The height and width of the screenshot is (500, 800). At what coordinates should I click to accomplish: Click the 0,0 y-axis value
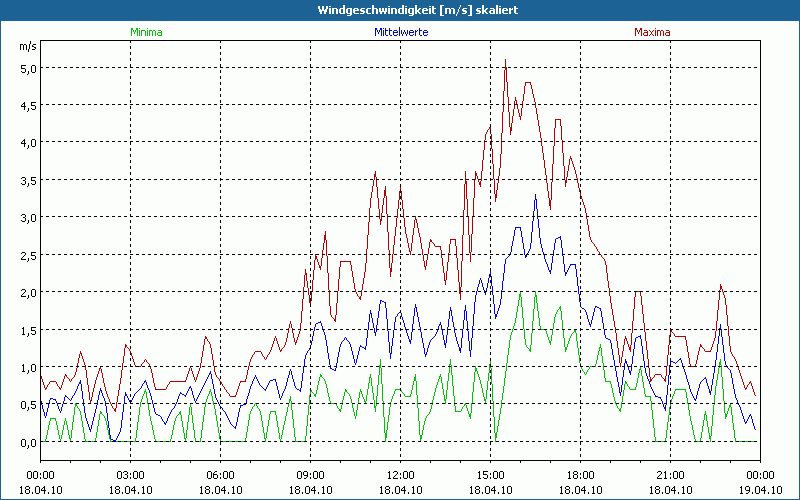tap(28, 443)
